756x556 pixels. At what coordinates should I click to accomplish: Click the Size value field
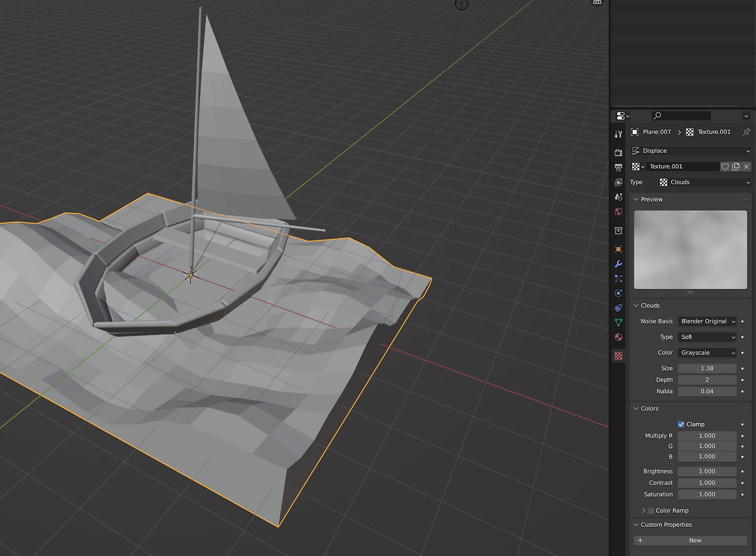pyautogui.click(x=707, y=368)
